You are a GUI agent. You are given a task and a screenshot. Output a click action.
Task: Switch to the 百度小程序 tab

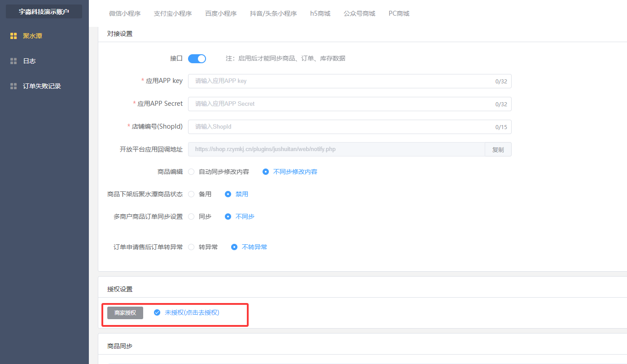221,13
